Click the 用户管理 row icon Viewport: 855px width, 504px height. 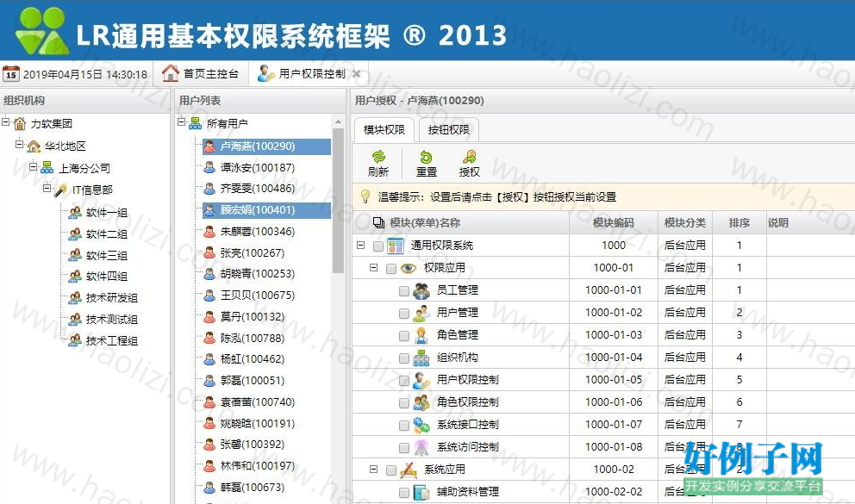pyautogui.click(x=421, y=313)
